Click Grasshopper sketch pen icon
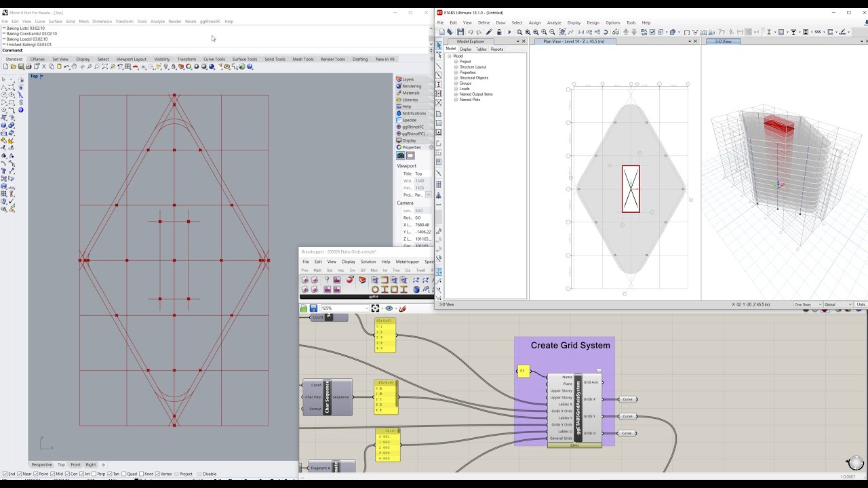The width and height of the screenshot is (868, 488). 402,308
